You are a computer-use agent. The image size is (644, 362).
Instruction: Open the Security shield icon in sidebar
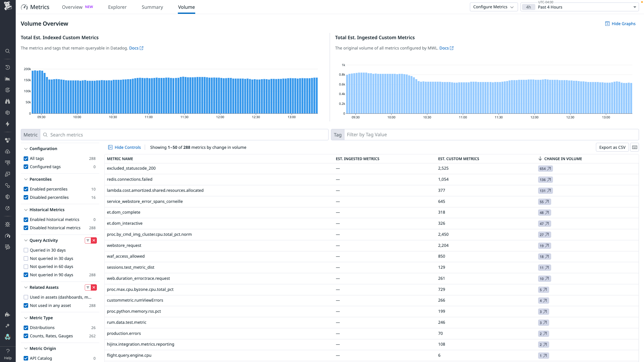coord(8,197)
